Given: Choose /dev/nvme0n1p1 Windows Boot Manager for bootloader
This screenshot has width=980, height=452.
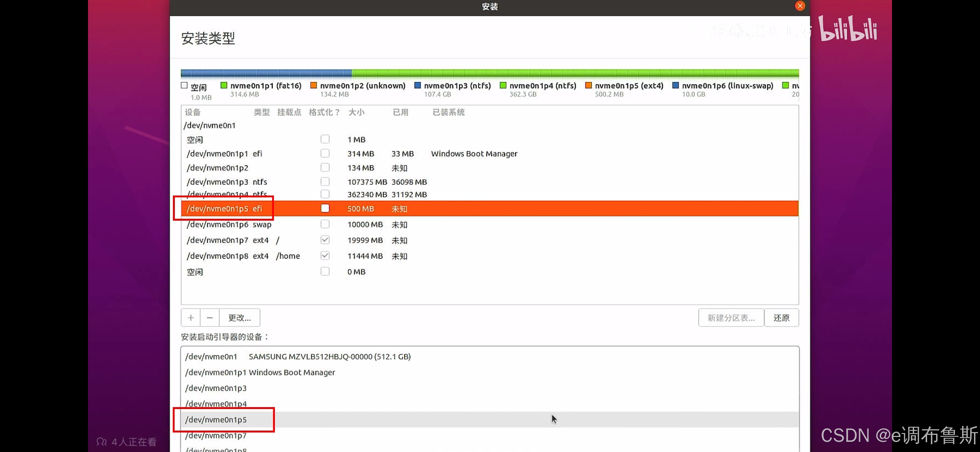Looking at the screenshot, I should 490,372.
